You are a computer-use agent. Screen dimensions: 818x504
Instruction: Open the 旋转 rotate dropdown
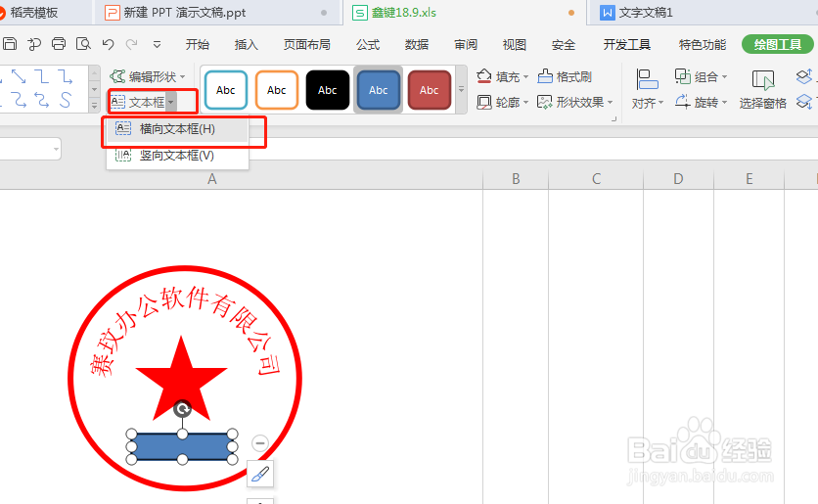(701, 102)
